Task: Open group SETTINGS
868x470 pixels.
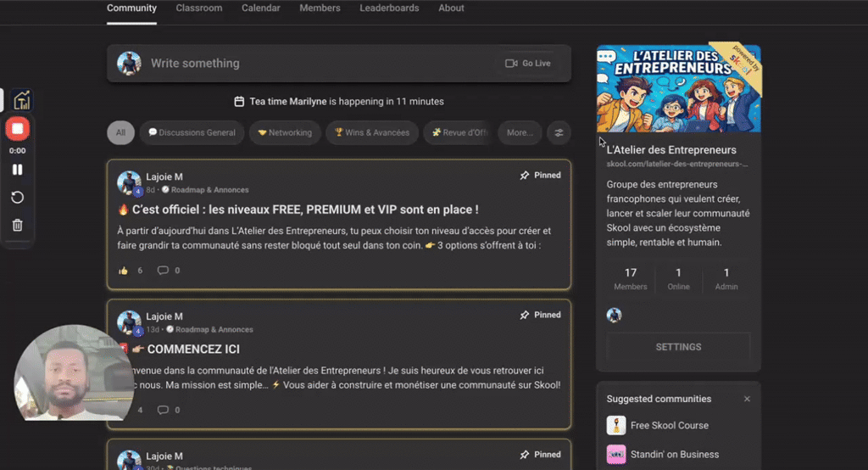Action: tap(679, 347)
